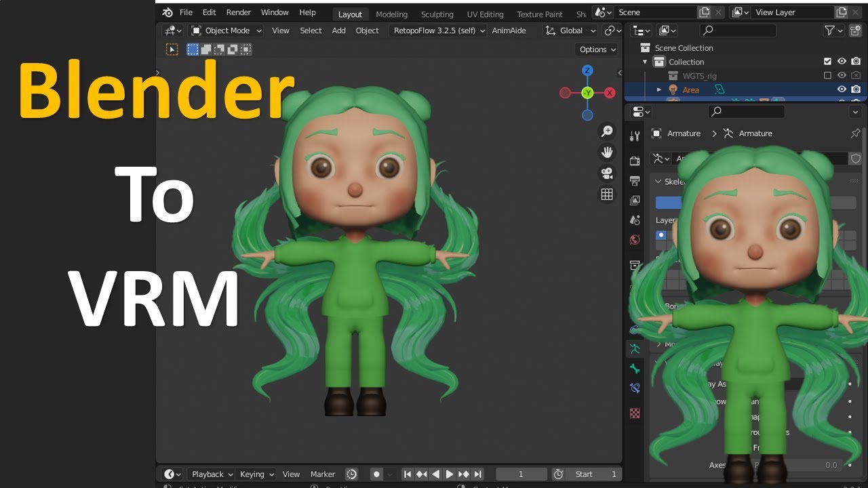The image size is (868, 488).
Task: Toggle the camera view icon
Action: point(607,173)
